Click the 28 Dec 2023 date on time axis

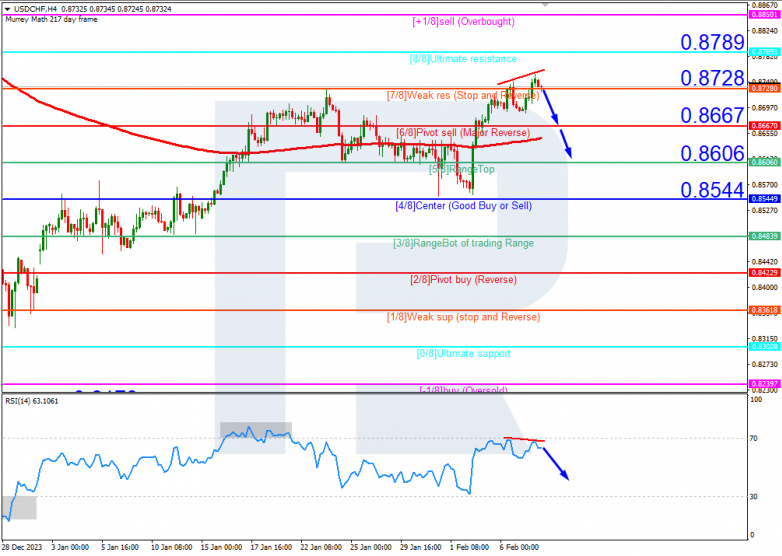tap(22, 547)
